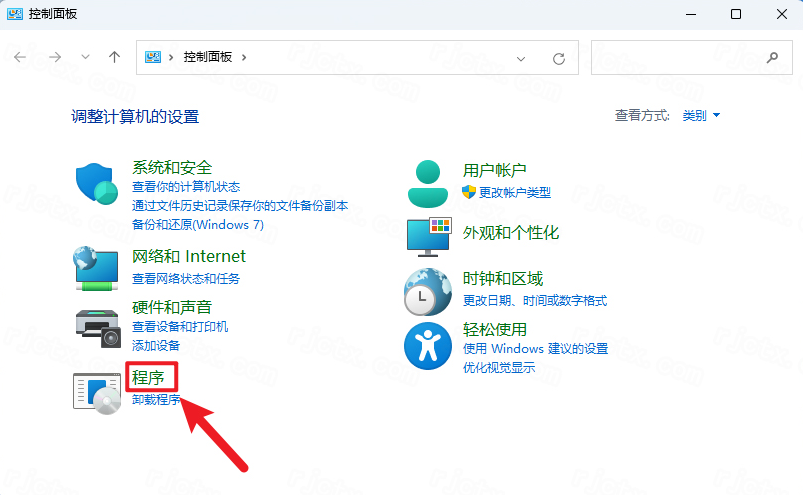Click 控制面板 breadcrumb in address bar
The width and height of the screenshot is (803, 495).
click(x=207, y=58)
